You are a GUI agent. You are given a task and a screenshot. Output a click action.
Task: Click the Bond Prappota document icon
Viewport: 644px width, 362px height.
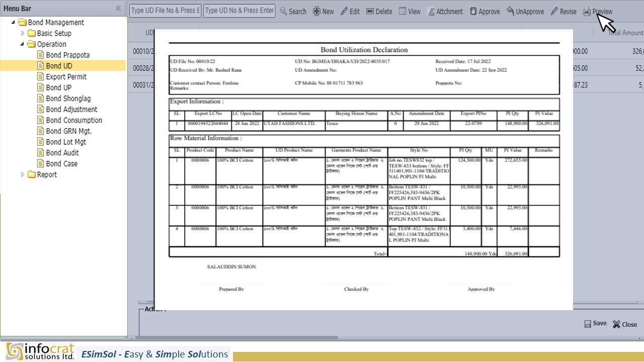[x=41, y=55]
